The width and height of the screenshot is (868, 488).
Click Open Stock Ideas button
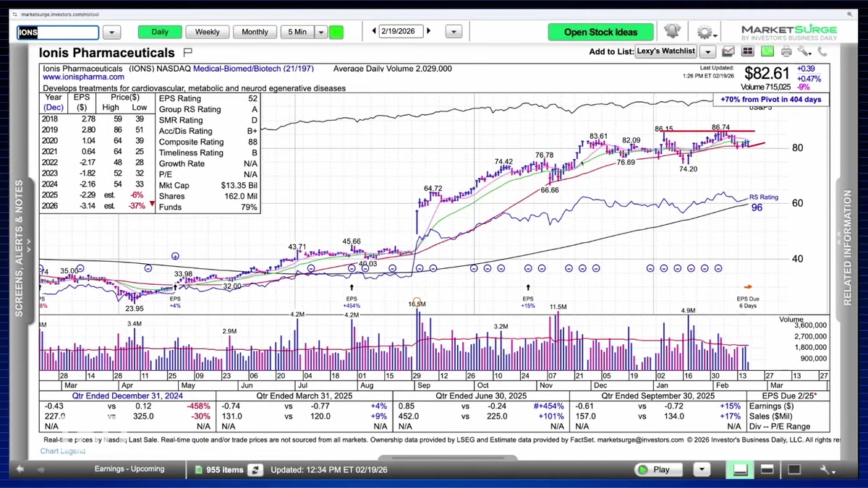point(600,32)
